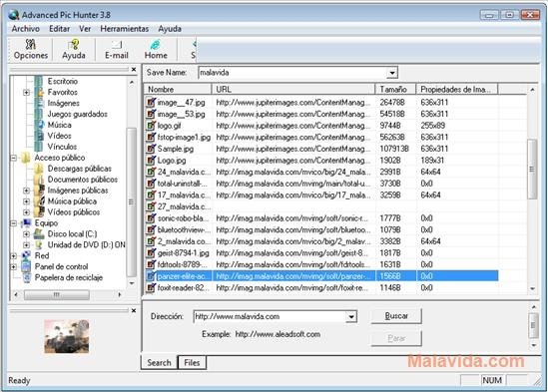This screenshot has height=392, width=548.
Task: Select the panzer-elite-ac highlighted row
Action: tap(321, 276)
